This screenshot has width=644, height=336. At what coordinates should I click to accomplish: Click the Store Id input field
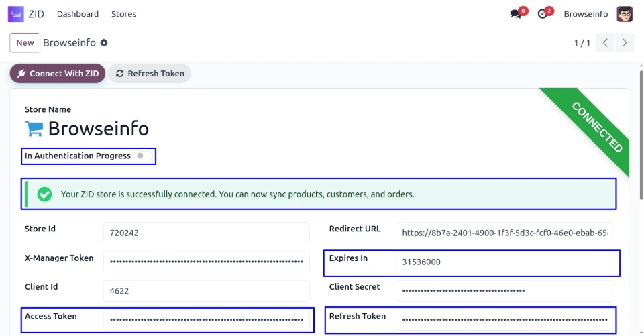207,233
